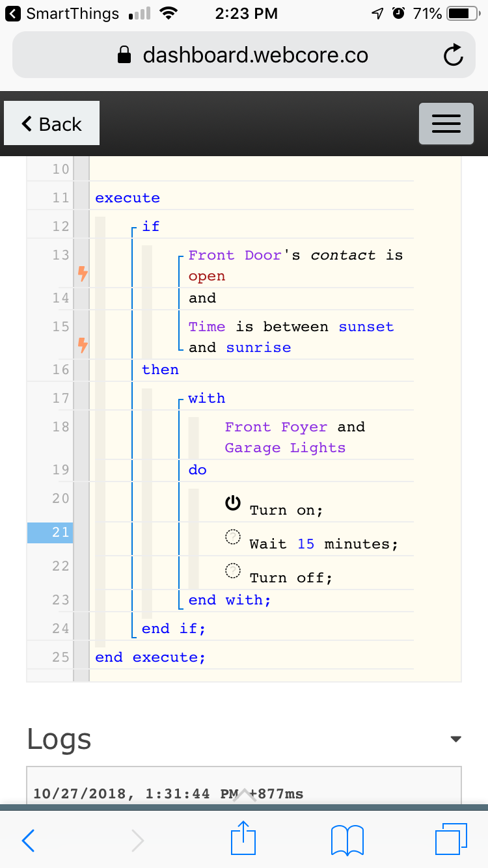
Task: Click the dotted circle icon beside Turn off
Action: click(x=233, y=571)
